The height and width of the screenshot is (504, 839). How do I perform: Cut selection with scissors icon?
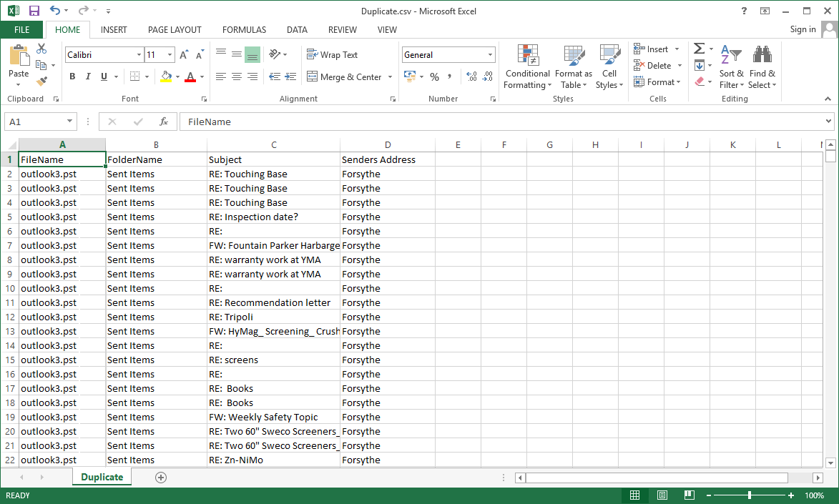41,49
